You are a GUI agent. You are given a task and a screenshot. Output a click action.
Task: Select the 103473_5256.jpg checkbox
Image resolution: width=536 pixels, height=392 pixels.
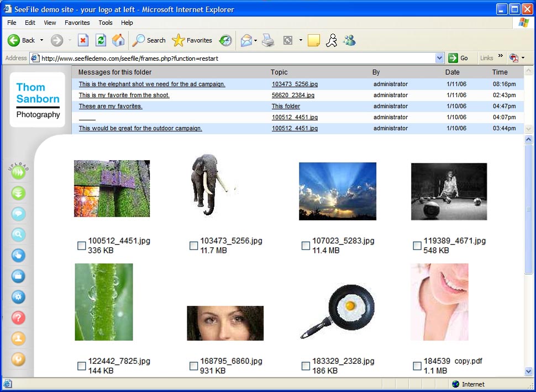193,245
